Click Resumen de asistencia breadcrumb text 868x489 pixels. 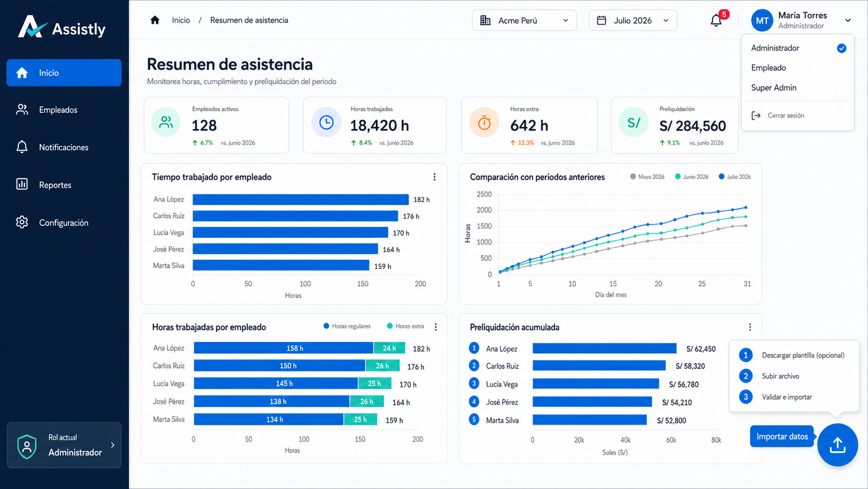pyautogui.click(x=249, y=20)
